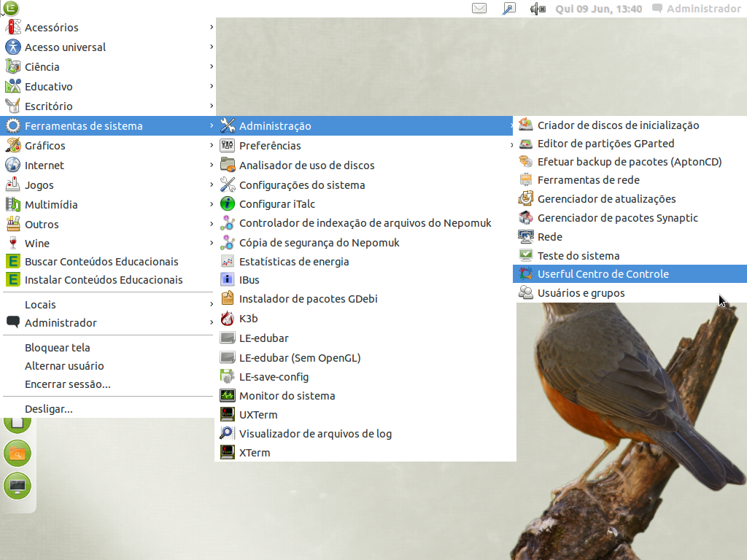Click the Monitor do sistema graph icon

(x=228, y=395)
